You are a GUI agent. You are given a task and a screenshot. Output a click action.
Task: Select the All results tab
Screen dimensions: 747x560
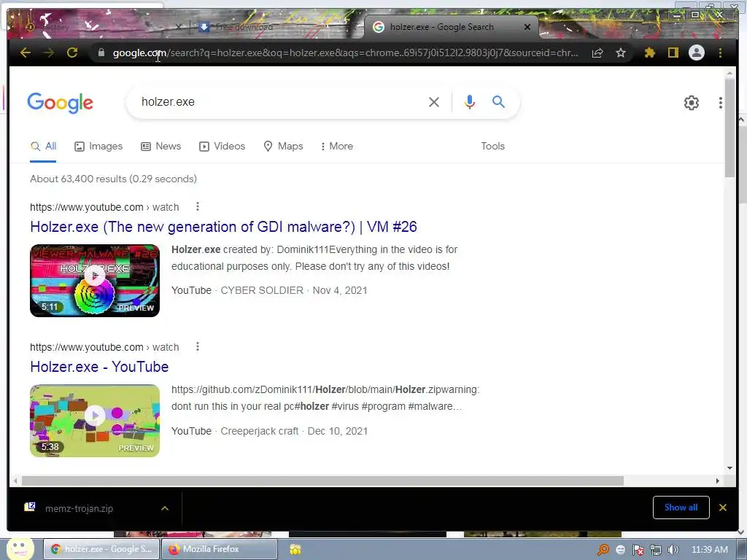(43, 146)
